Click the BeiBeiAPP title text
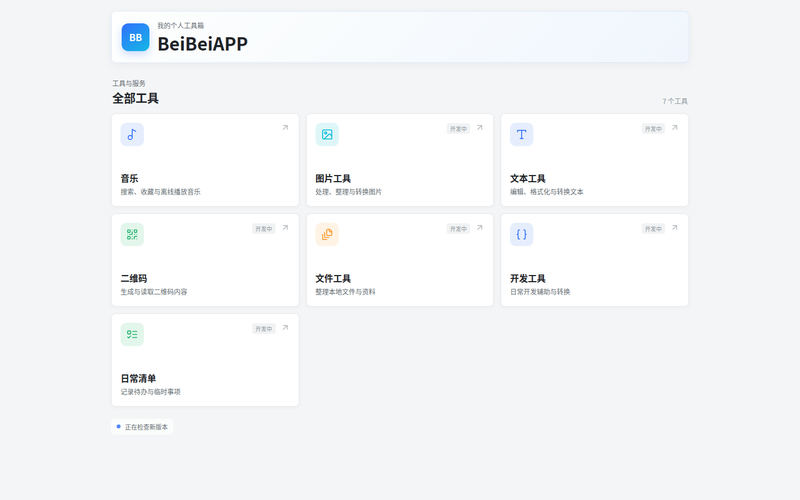The width and height of the screenshot is (800, 500). point(203,44)
